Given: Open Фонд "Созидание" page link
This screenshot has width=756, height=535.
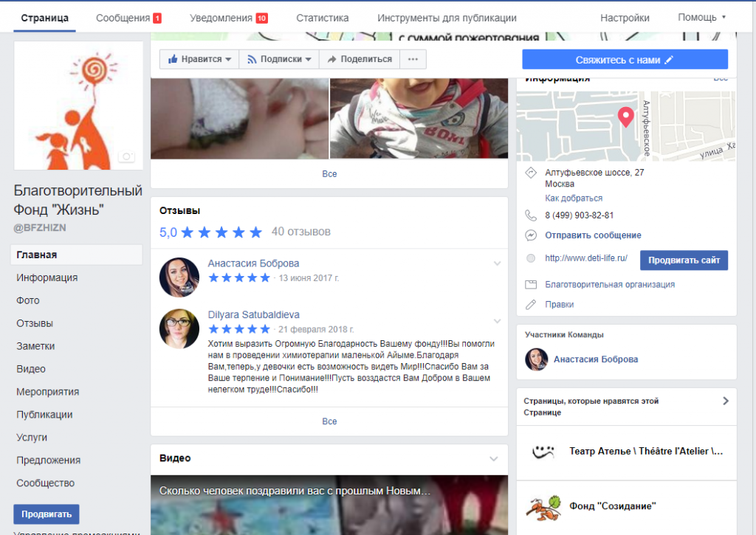Looking at the screenshot, I should [612, 506].
